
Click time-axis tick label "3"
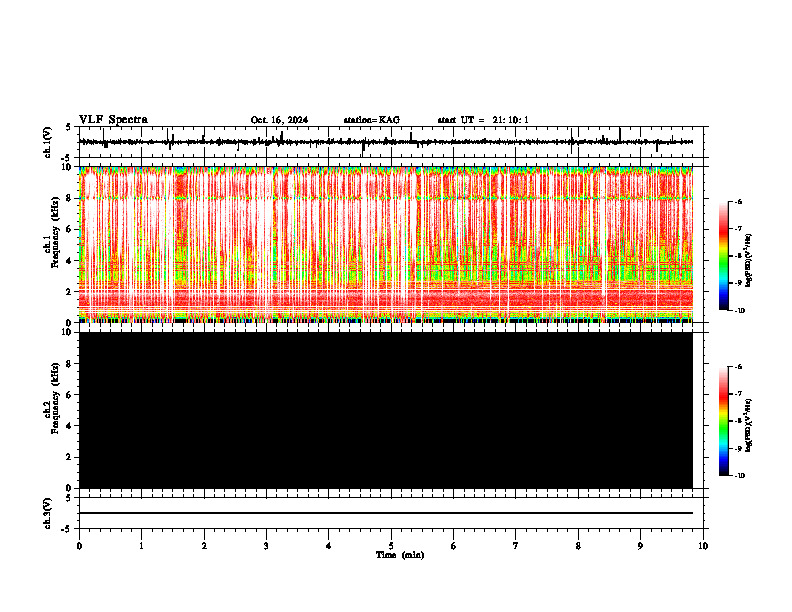pos(266,546)
